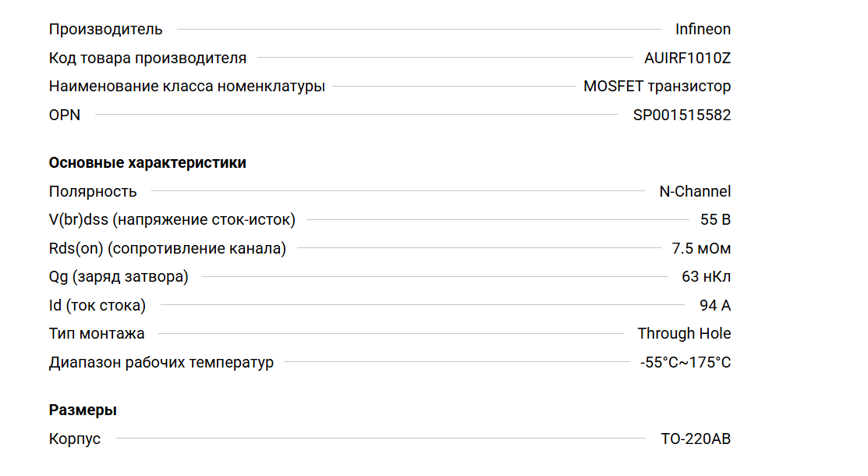
Task: Click the N-Channel polarity value
Action: pos(695,191)
